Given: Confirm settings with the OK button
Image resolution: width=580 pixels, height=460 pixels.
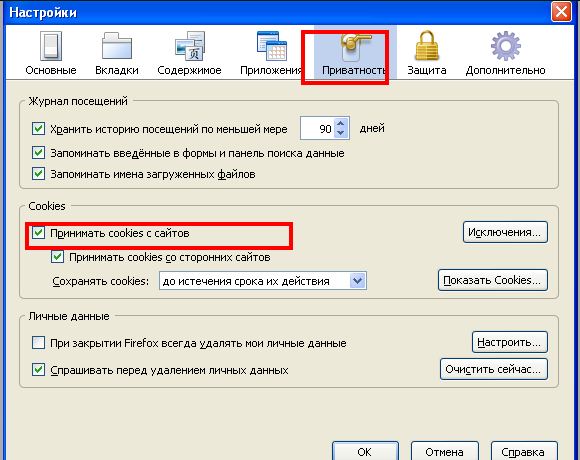Looking at the screenshot, I should (365, 451).
